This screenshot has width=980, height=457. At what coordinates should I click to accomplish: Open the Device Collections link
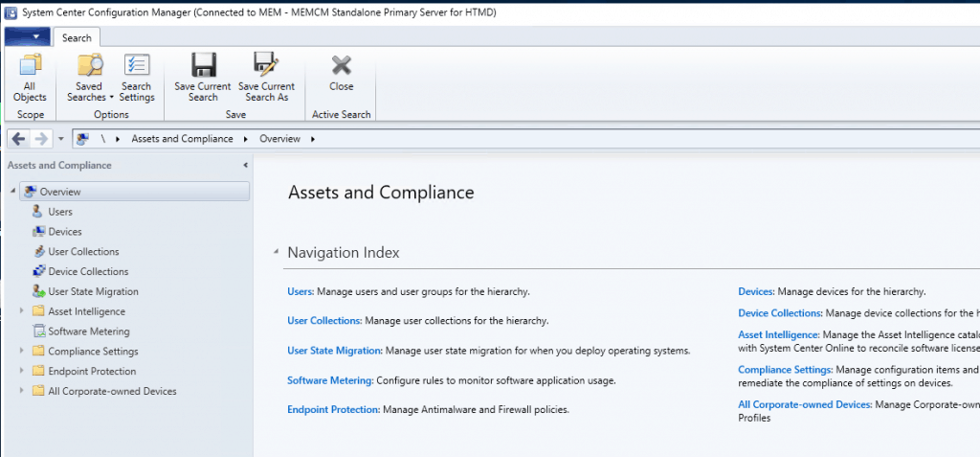pyautogui.click(x=779, y=313)
